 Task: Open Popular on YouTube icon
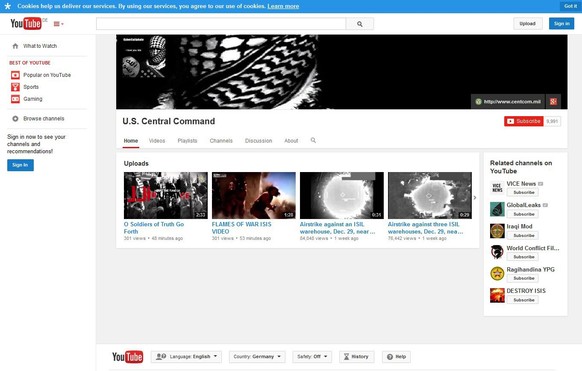click(15, 75)
